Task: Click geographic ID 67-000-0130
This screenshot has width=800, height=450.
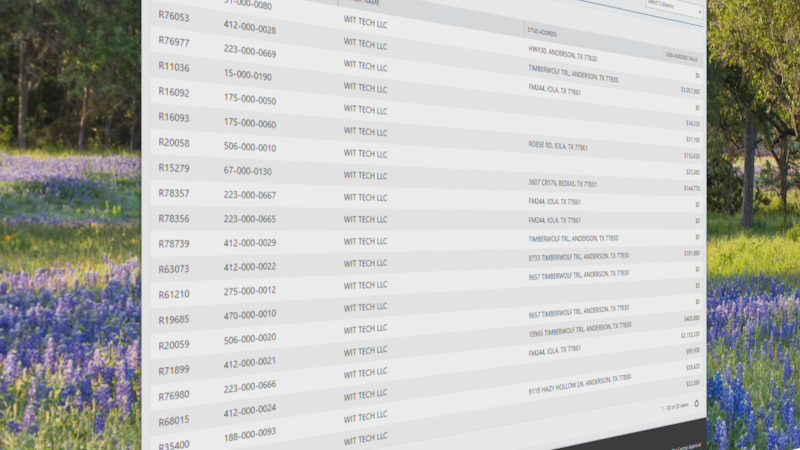Action: click(247, 171)
